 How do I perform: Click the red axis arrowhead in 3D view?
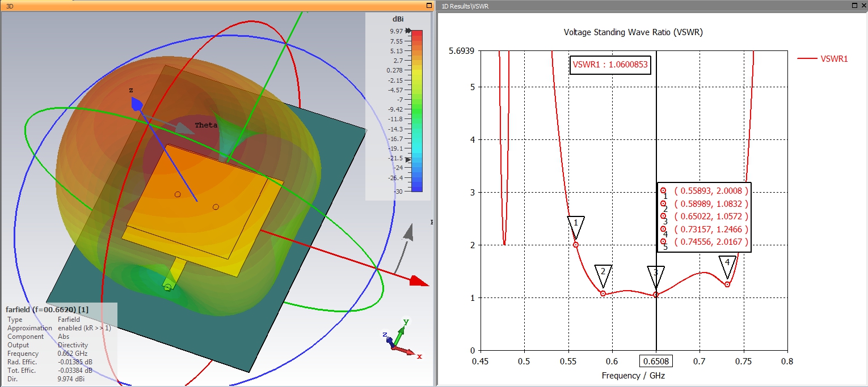[x=419, y=280]
